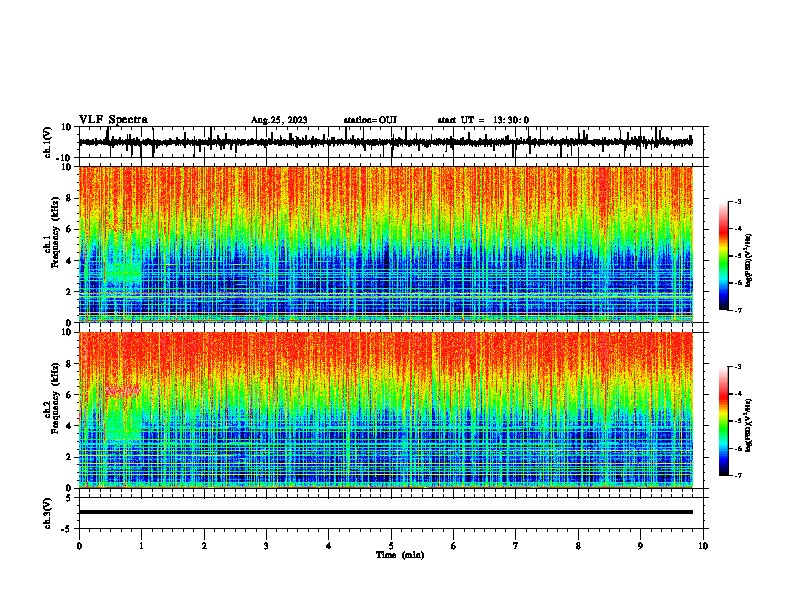792x612 pixels.
Task: Click the log(PSD) label beside ch.2 color bar
Action: pyautogui.click(x=748, y=425)
